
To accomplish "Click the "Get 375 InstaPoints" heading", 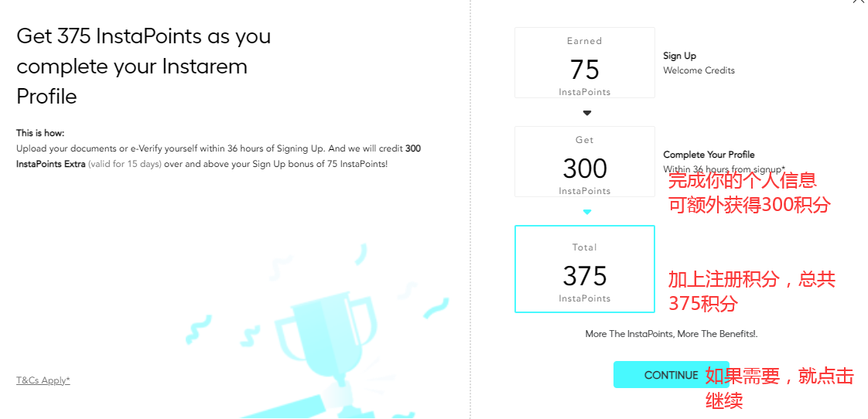I will pos(143,36).
